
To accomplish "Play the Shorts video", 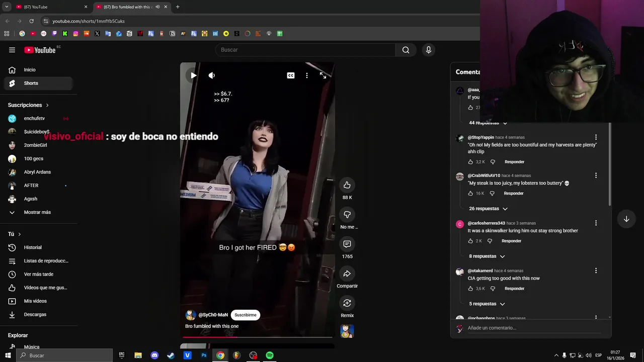I will (x=193, y=75).
